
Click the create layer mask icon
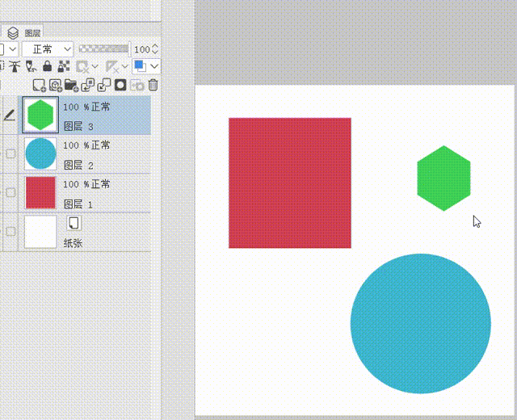coord(120,85)
